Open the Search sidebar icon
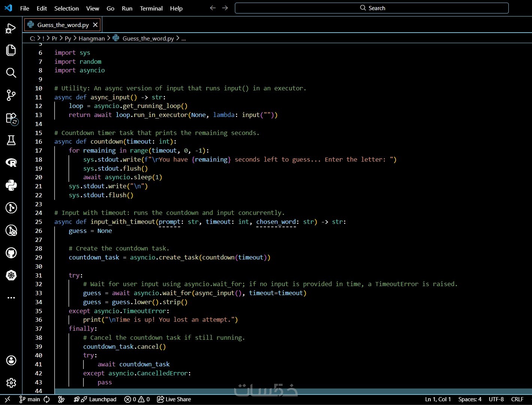532x405 pixels. [x=11, y=73]
